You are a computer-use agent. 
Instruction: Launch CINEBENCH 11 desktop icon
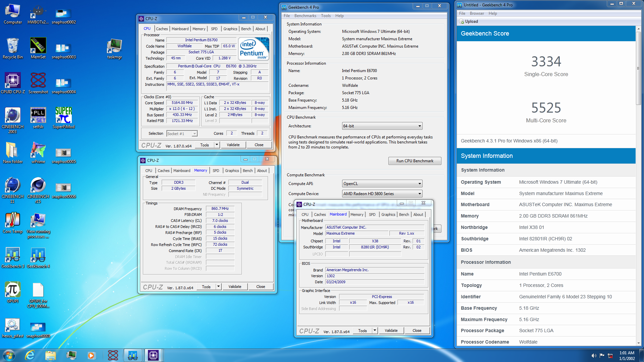(x=13, y=190)
